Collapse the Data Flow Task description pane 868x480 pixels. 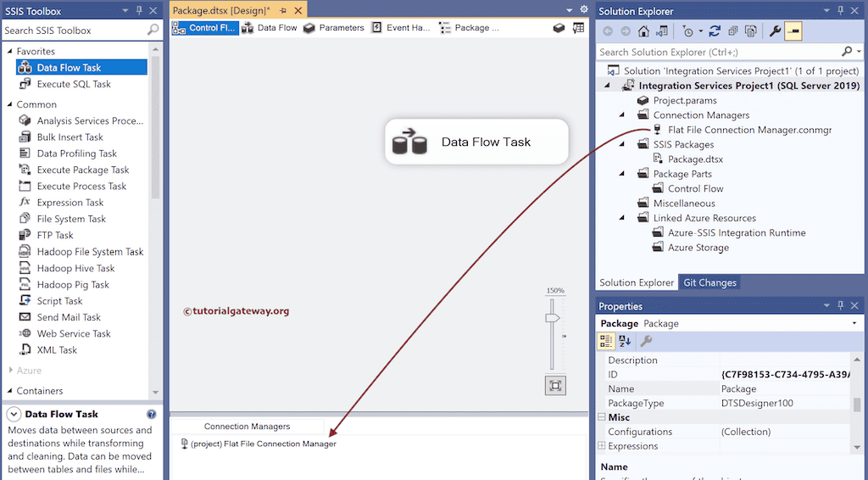[x=14, y=414]
